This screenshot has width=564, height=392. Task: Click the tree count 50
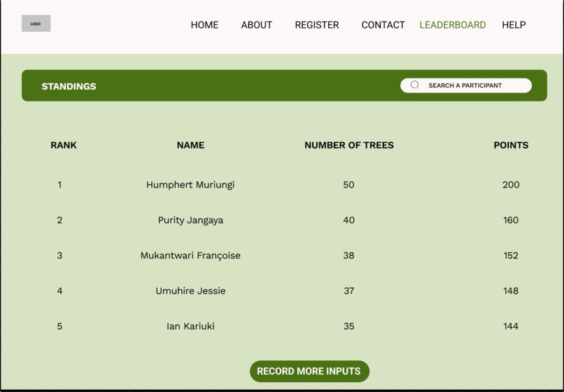(x=348, y=185)
